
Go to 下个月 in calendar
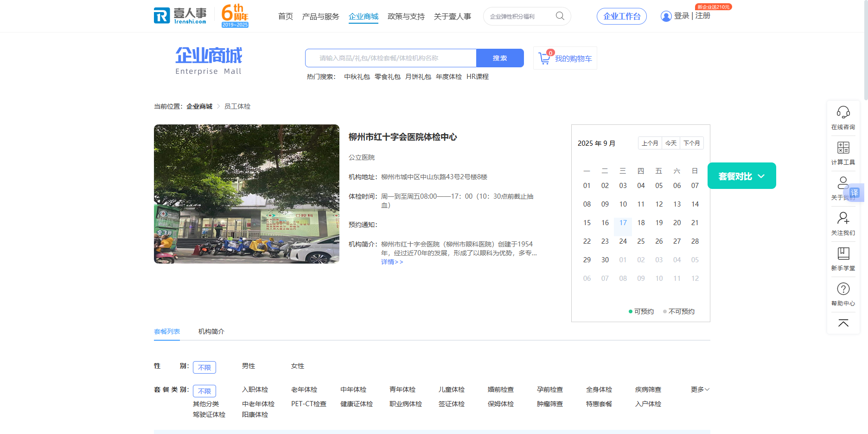[x=692, y=143]
